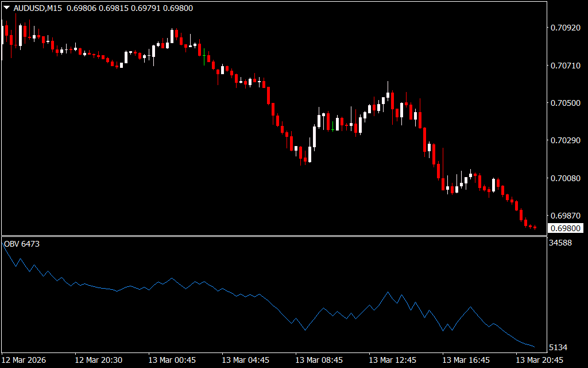588x368 pixels.
Task: Click the OHLC values in the chart header
Action: point(130,8)
